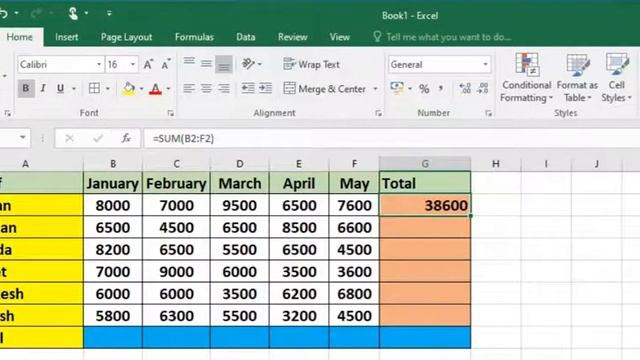Increase Decimal places

[x=465, y=88]
